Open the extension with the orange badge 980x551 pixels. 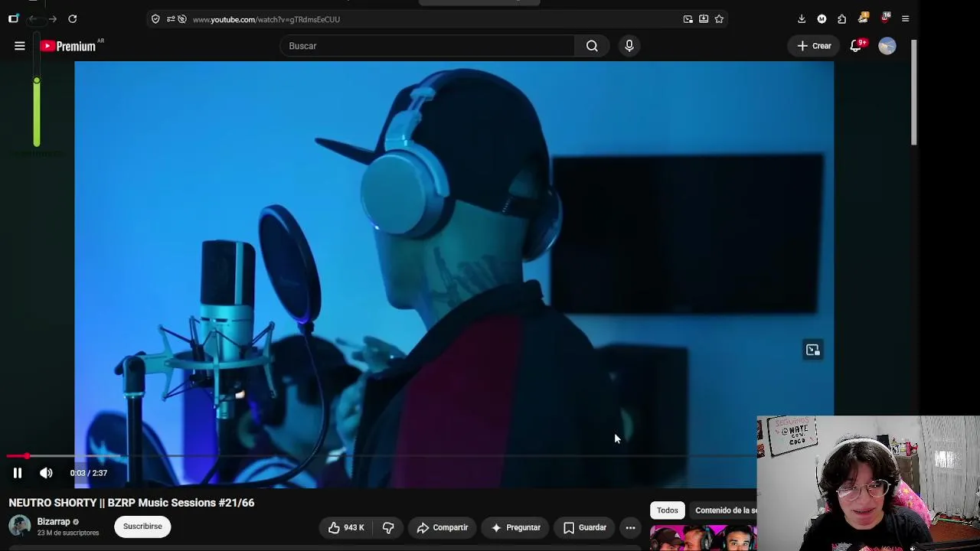point(864,18)
